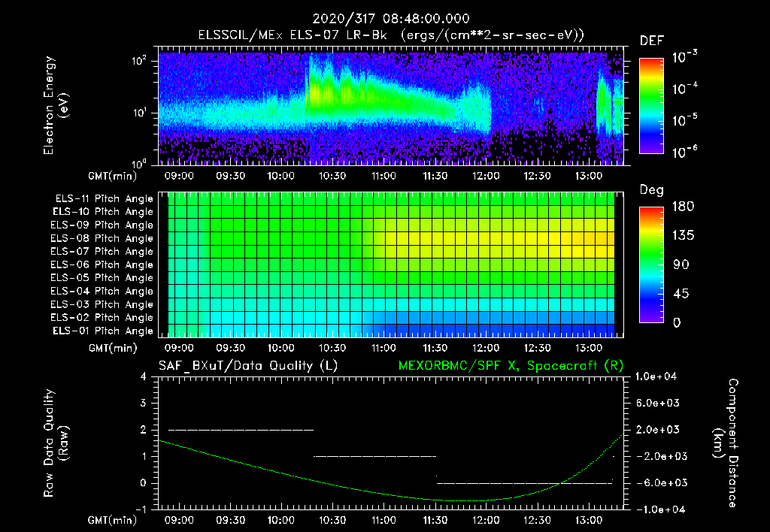Click the data quality line segment at level 1
This screenshot has height=532, width=770.
coord(374,456)
